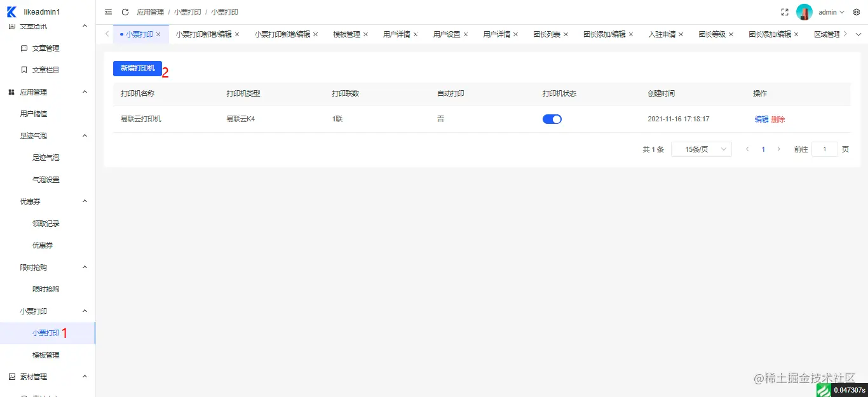The image size is (868, 397).
Task: Click the likeadmin1 K logo
Action: (x=11, y=12)
